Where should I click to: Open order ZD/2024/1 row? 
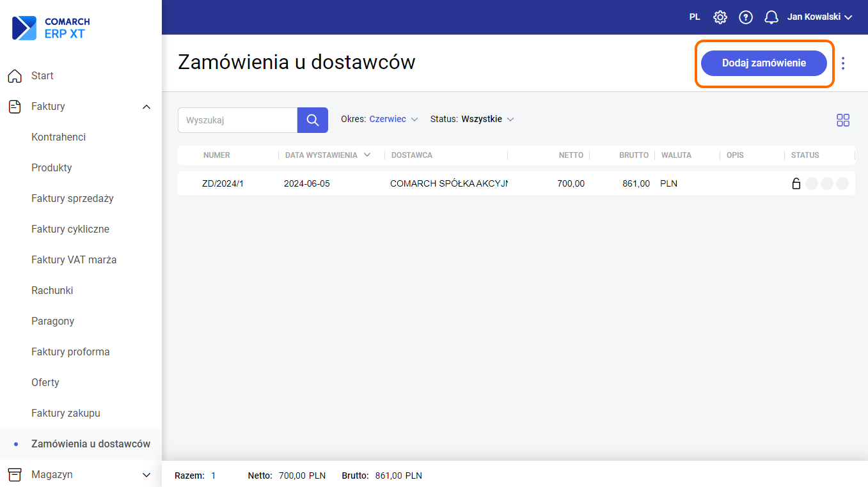click(x=223, y=183)
